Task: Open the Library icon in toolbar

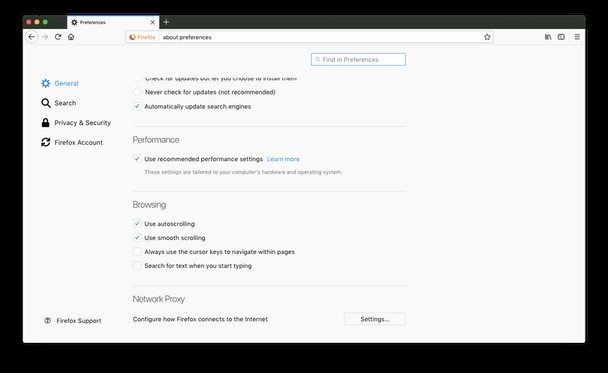Action: (x=548, y=37)
